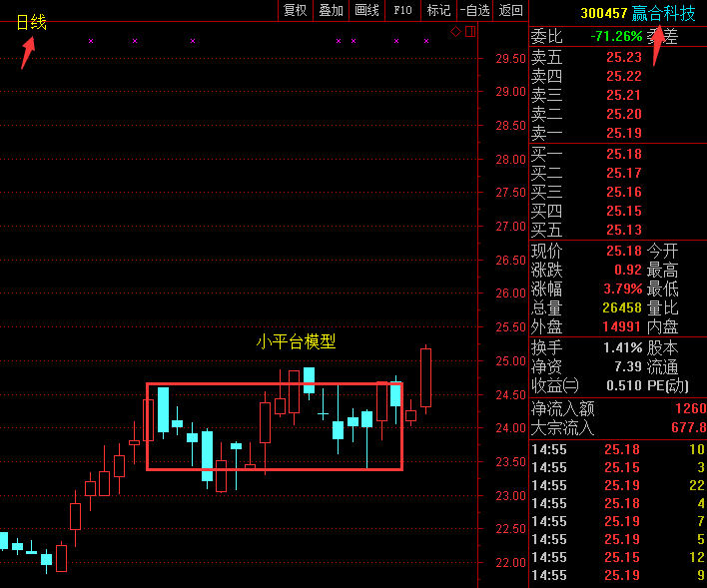Screen dimensions: 707x588
Task: Click the 最低 label
Action: coord(662,289)
